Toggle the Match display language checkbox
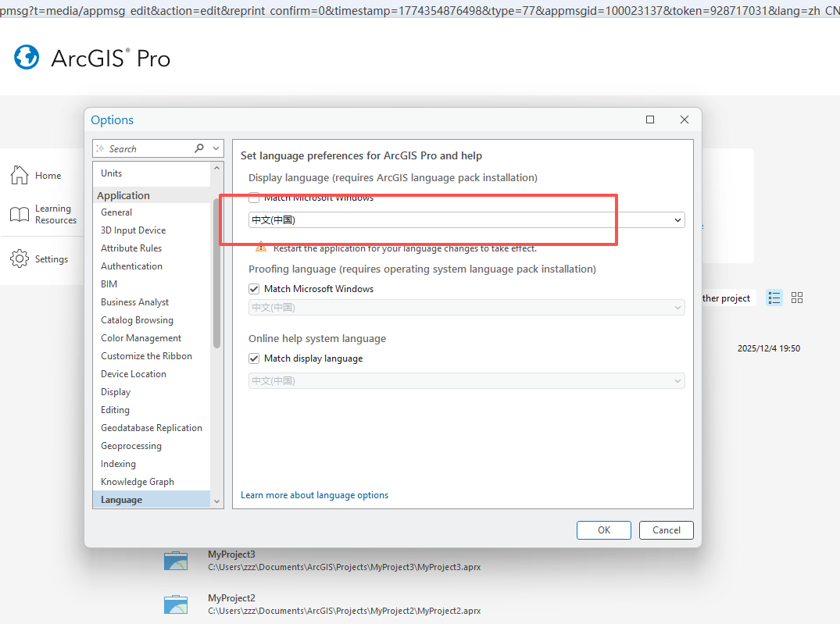Viewport: 840px width, 624px height. 254,358
